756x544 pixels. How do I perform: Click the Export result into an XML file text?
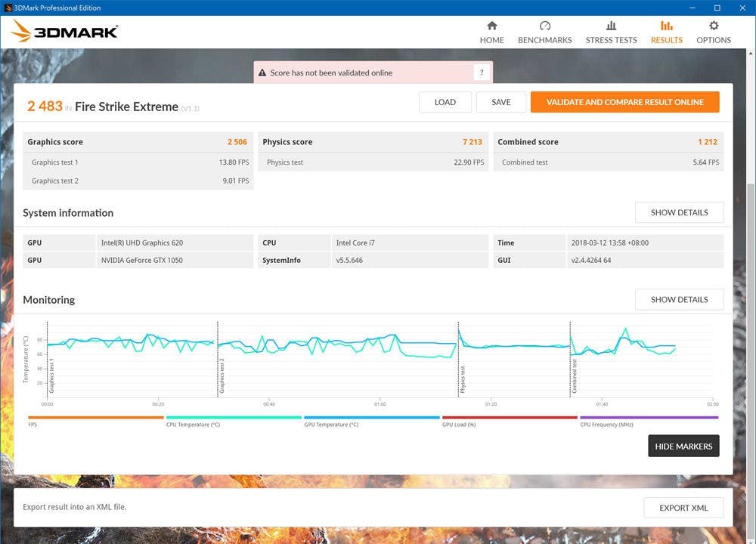75,507
